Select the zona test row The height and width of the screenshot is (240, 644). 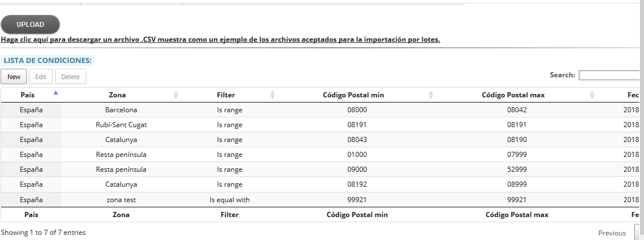click(x=121, y=200)
